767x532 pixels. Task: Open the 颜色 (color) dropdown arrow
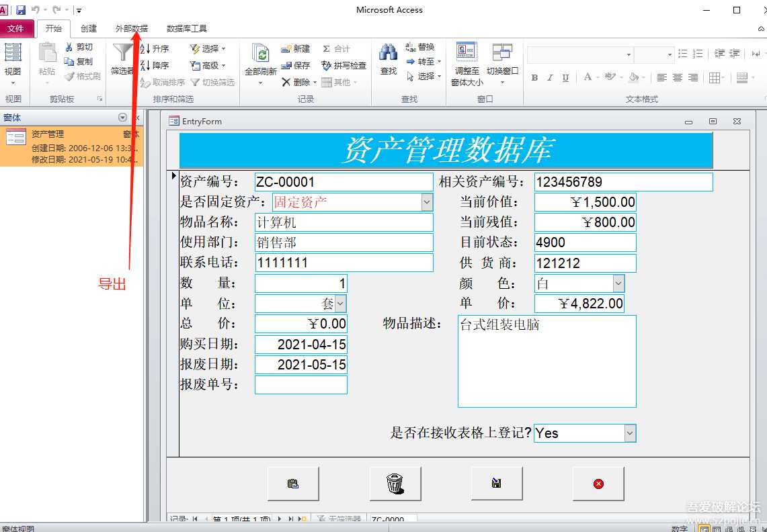[618, 283]
